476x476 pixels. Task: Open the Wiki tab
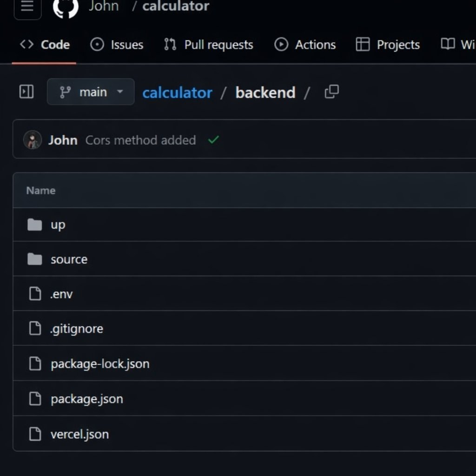[x=458, y=45]
